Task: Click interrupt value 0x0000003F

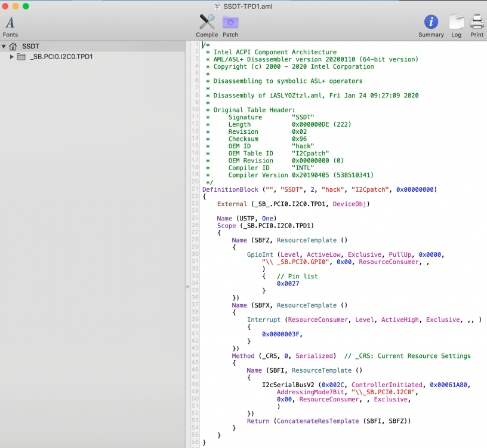Action: coord(281,335)
